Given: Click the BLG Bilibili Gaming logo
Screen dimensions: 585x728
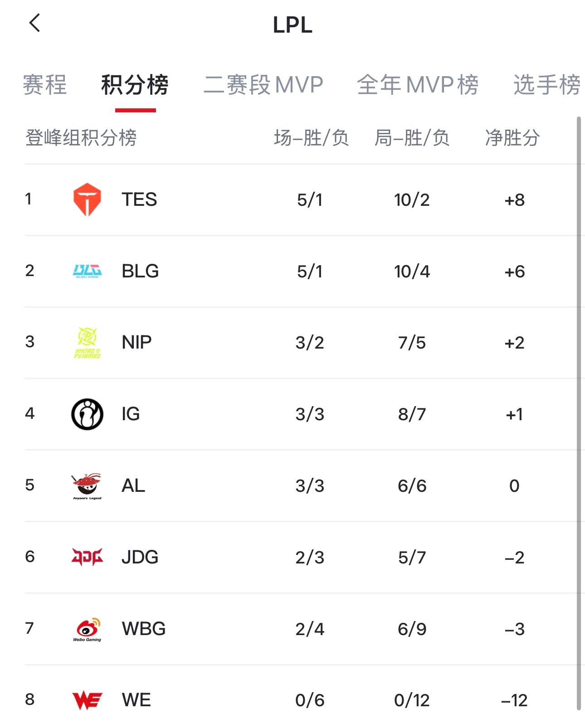Looking at the screenshot, I should coord(87,271).
